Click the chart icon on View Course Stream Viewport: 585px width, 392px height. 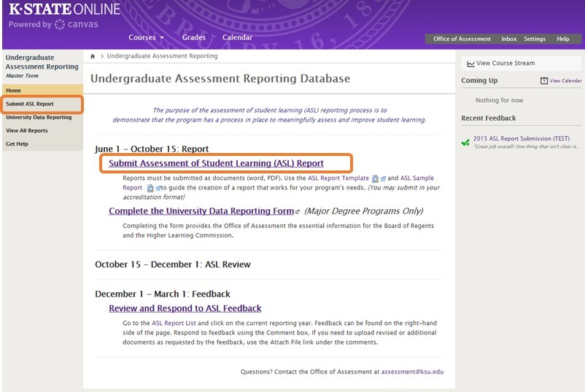[x=470, y=63]
